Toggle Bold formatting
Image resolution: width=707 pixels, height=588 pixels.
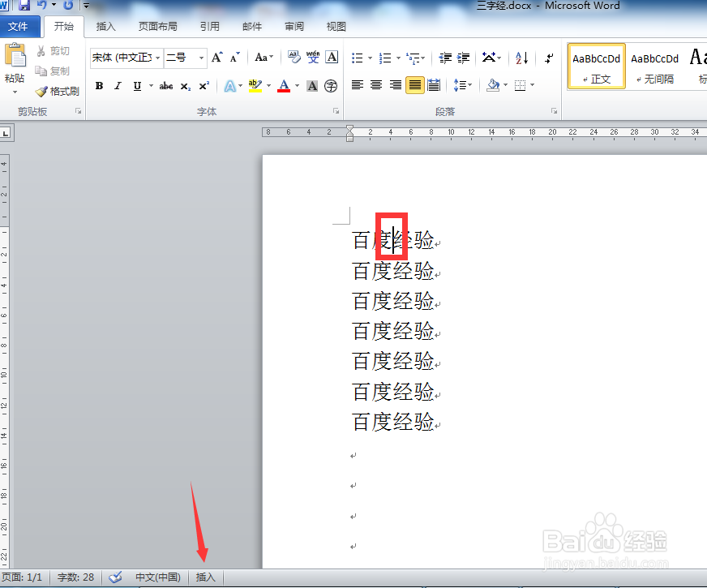(x=99, y=86)
